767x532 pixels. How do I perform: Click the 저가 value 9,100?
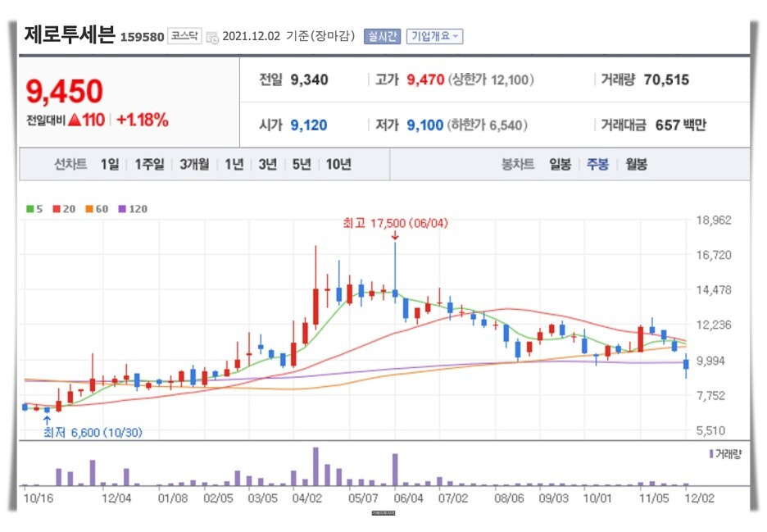tap(425, 125)
